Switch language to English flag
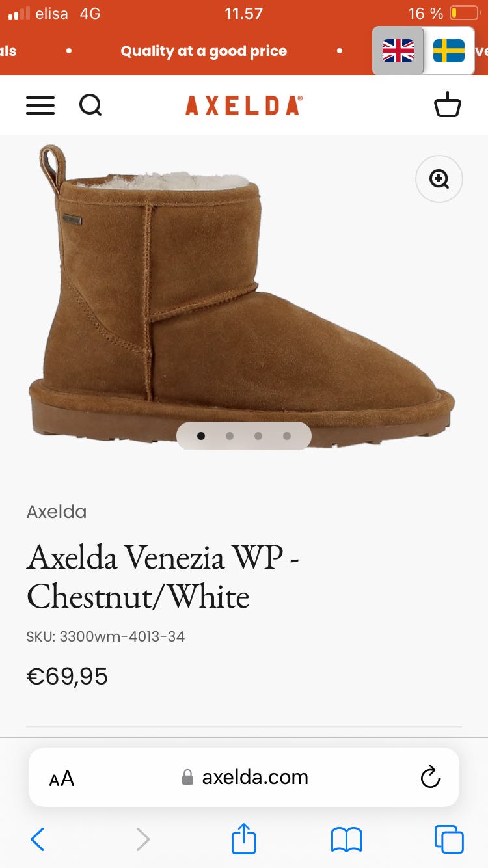Viewport: 488px width, 868px height. point(398,51)
